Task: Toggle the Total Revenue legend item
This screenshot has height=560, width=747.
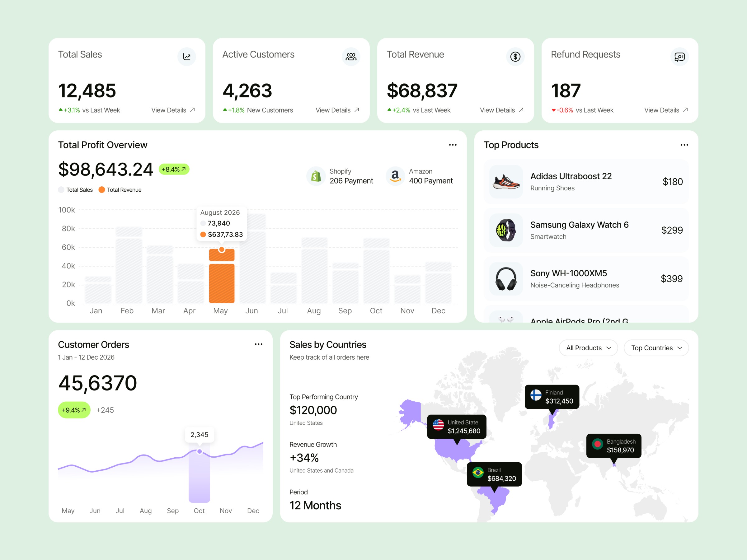Action: [x=120, y=190]
